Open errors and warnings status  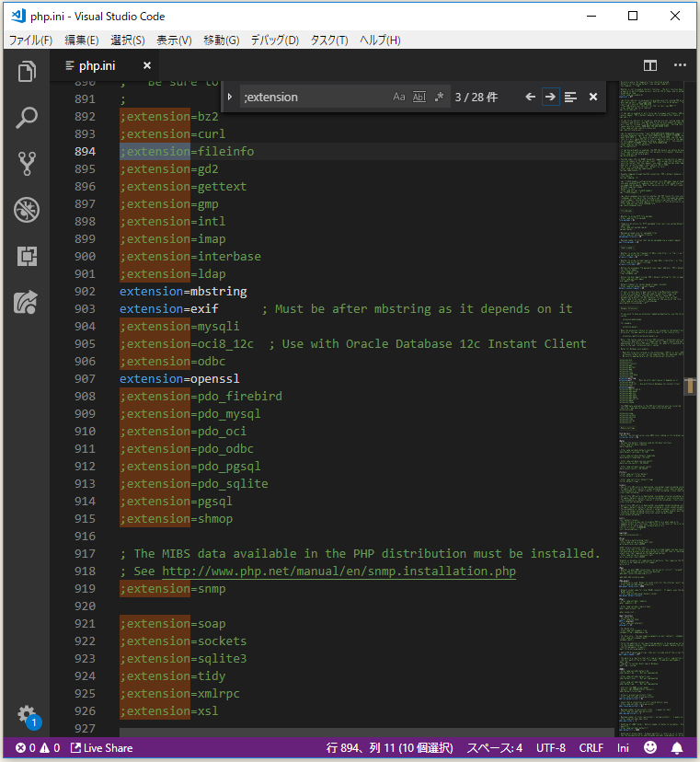(x=38, y=748)
